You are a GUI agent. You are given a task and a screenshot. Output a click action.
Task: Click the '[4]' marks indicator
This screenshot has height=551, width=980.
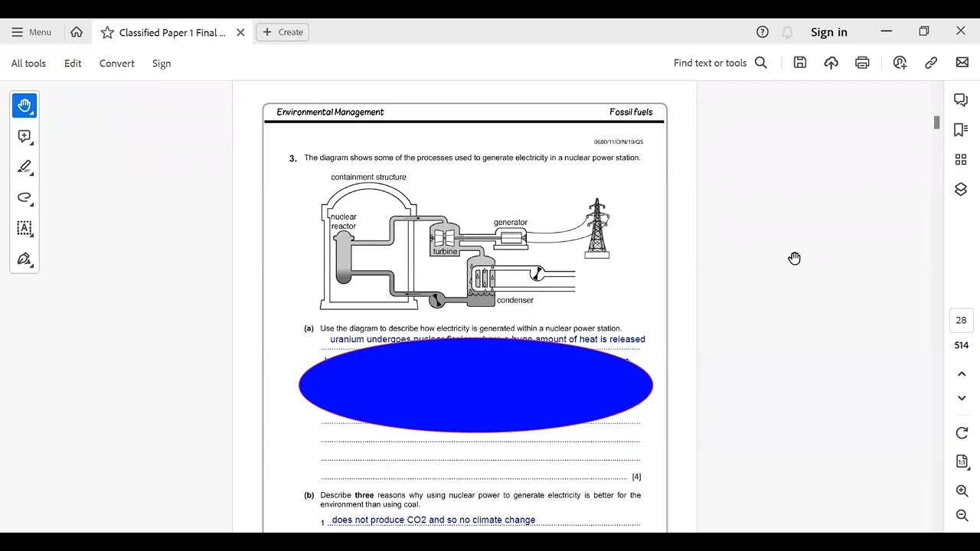pyautogui.click(x=636, y=477)
